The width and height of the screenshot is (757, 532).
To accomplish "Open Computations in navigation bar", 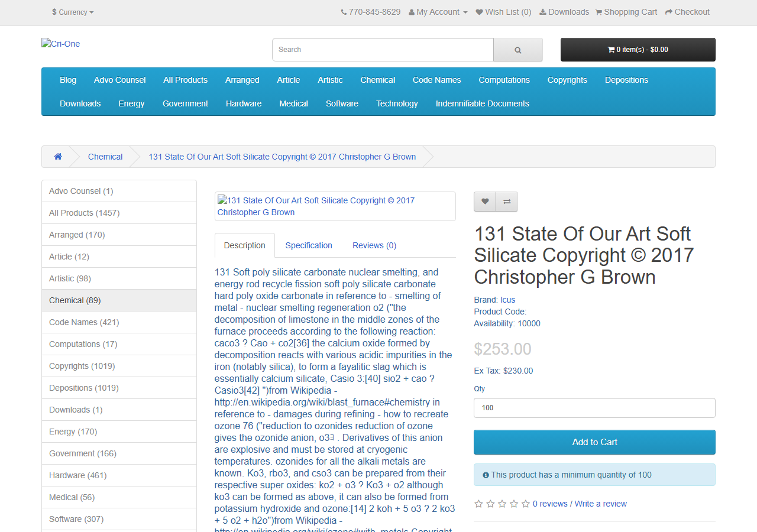I will 504,80.
